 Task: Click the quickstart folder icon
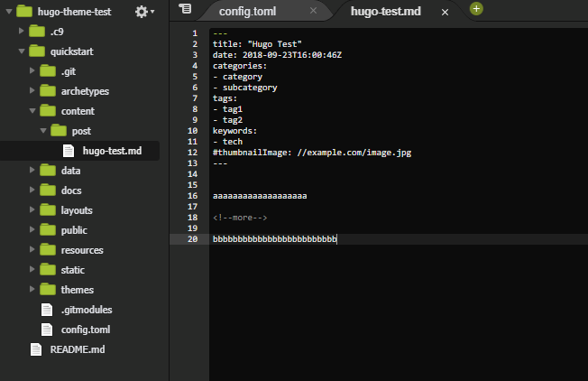[37, 51]
